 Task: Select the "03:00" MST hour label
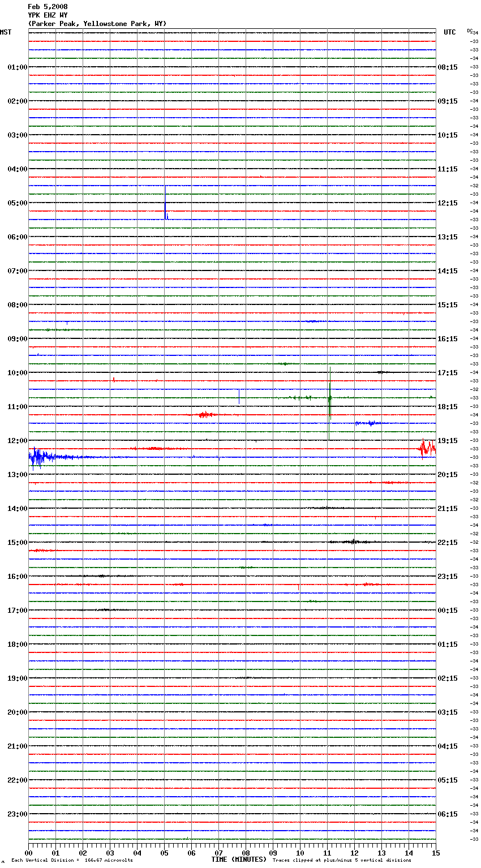pyautogui.click(x=18, y=135)
